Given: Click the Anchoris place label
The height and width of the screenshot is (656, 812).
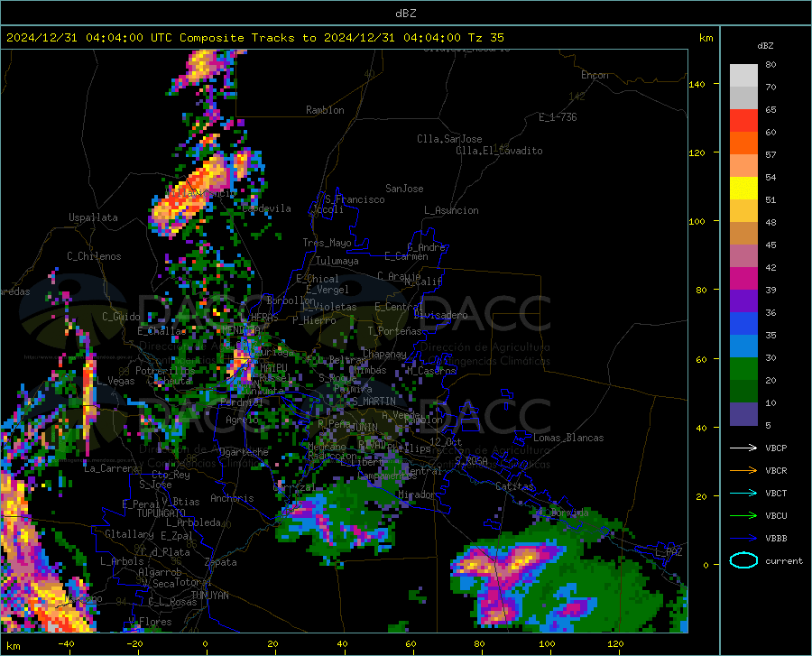Looking at the screenshot, I should tap(232, 498).
